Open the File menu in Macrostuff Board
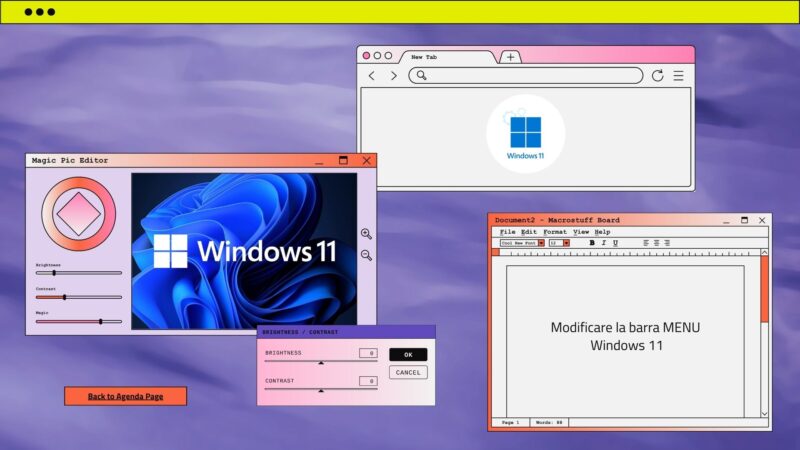This screenshot has width=800, height=450. [x=507, y=232]
